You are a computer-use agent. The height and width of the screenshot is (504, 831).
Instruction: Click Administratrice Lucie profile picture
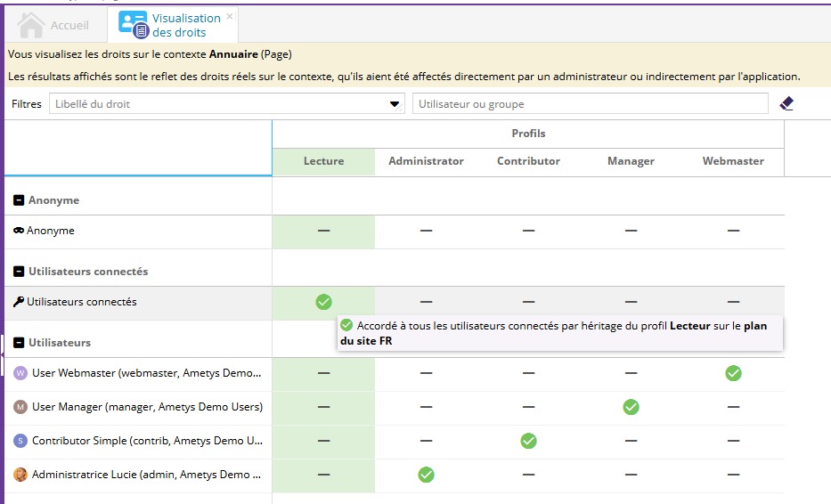tap(20, 475)
